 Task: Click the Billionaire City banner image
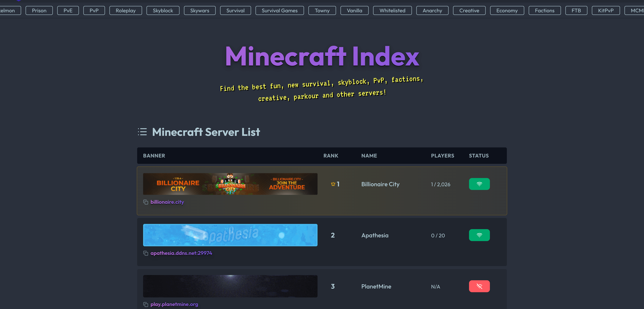point(230,184)
